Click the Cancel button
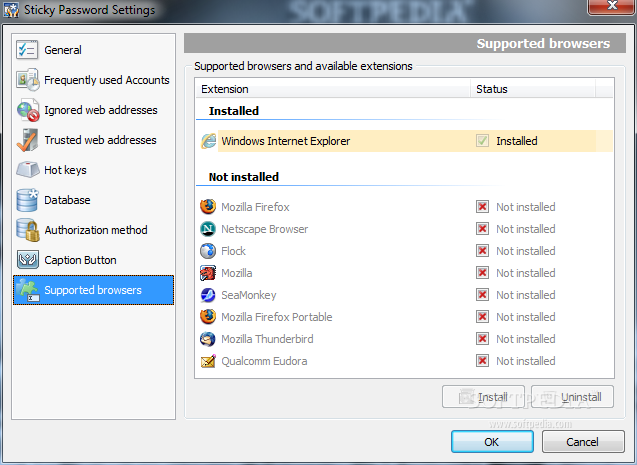 point(583,441)
